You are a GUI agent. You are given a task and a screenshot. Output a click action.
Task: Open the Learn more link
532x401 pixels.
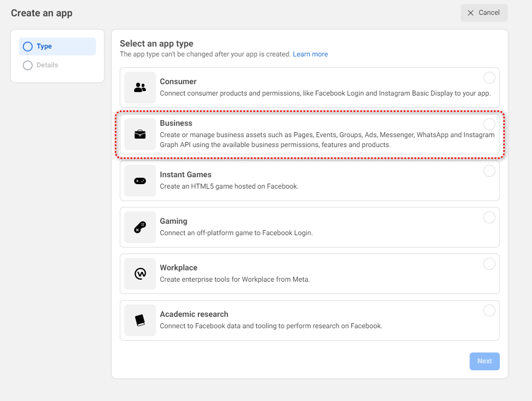point(310,54)
